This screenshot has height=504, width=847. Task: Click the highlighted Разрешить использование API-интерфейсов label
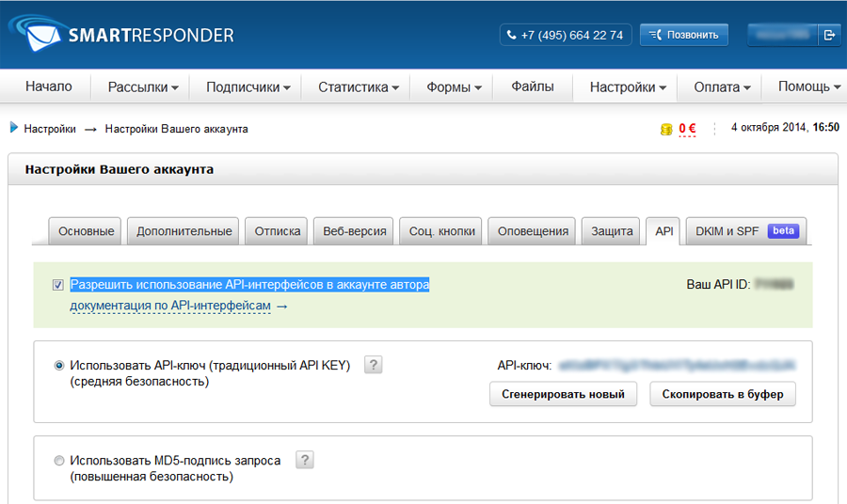tap(249, 284)
